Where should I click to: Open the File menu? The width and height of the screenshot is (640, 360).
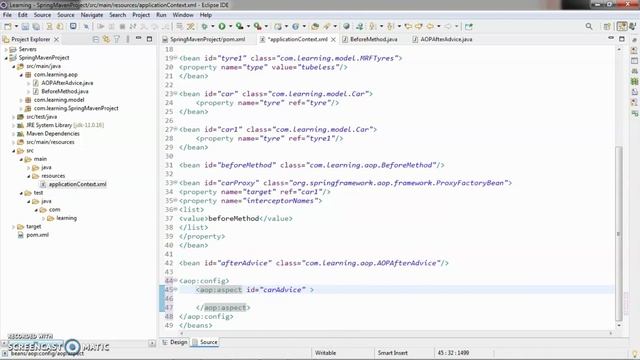tap(7, 15)
